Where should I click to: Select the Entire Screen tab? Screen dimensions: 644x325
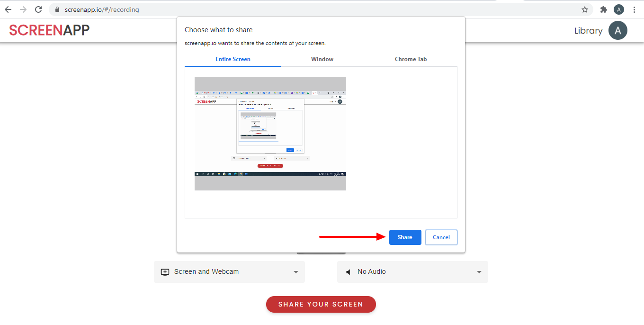pos(233,59)
